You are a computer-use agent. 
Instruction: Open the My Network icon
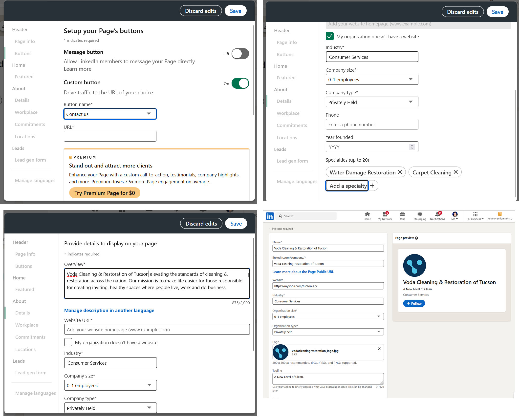(385, 214)
